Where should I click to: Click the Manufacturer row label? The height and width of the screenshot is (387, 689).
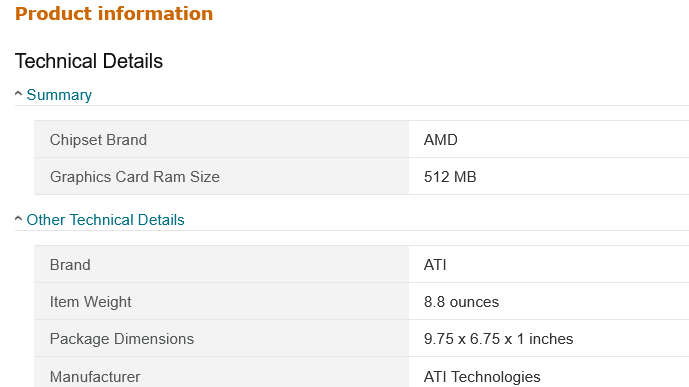pyautogui.click(x=95, y=376)
